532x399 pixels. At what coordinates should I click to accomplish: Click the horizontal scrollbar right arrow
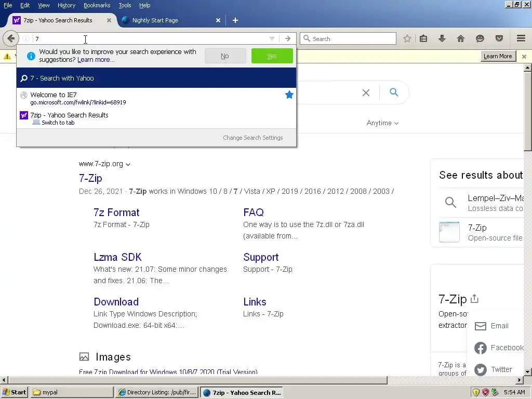coord(520,380)
